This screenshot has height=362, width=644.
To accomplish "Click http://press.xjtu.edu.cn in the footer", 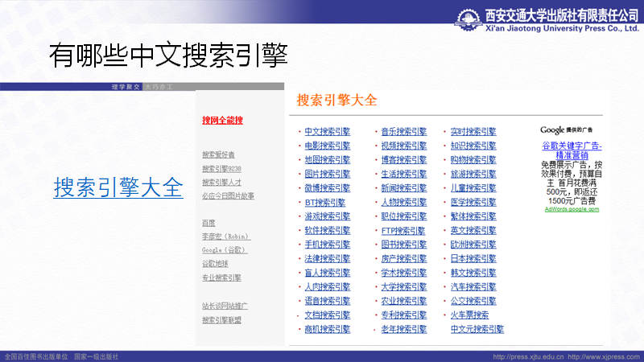I will click(x=528, y=356).
